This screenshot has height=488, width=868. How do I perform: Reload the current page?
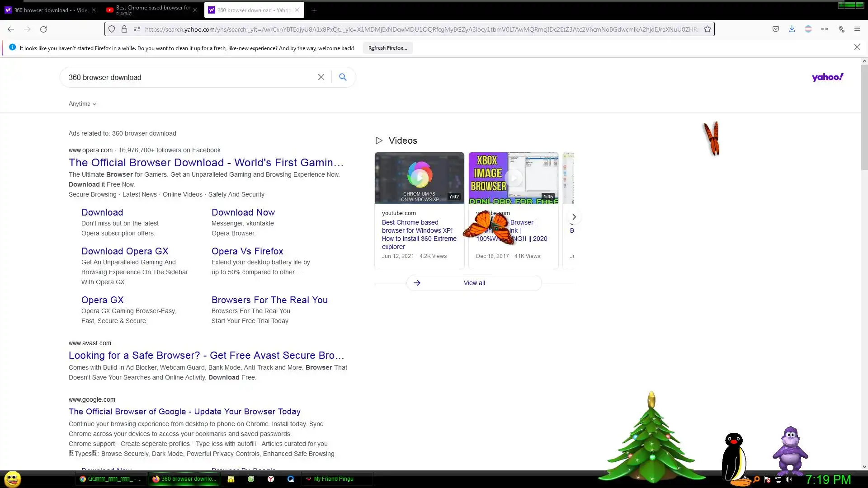click(x=43, y=29)
